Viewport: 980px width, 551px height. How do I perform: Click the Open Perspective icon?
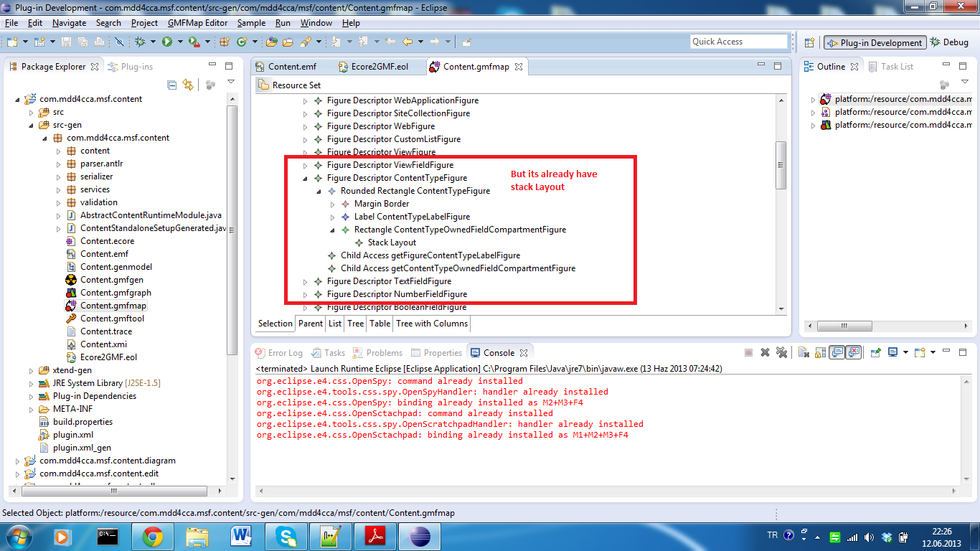click(809, 42)
